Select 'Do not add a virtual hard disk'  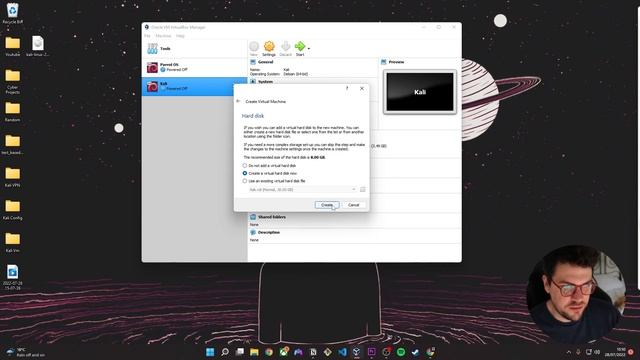coord(270,166)
